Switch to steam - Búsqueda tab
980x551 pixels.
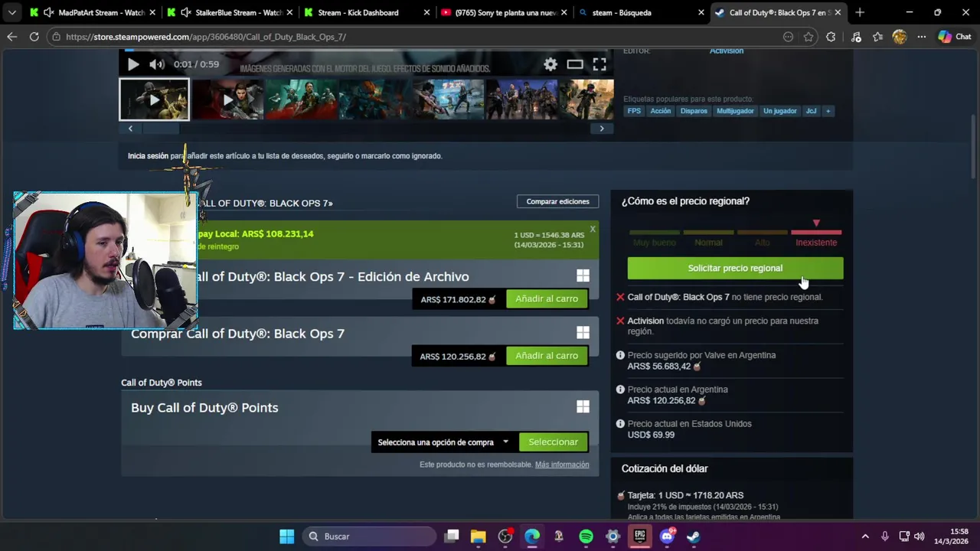tap(642, 13)
